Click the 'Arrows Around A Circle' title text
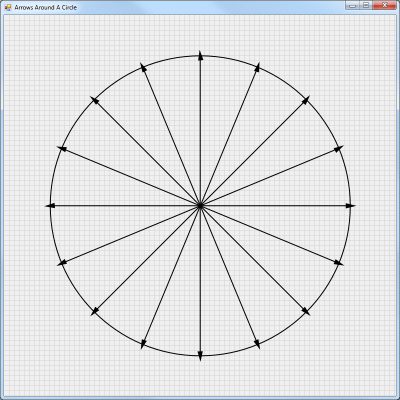The height and width of the screenshot is (400, 400). coord(46,7)
